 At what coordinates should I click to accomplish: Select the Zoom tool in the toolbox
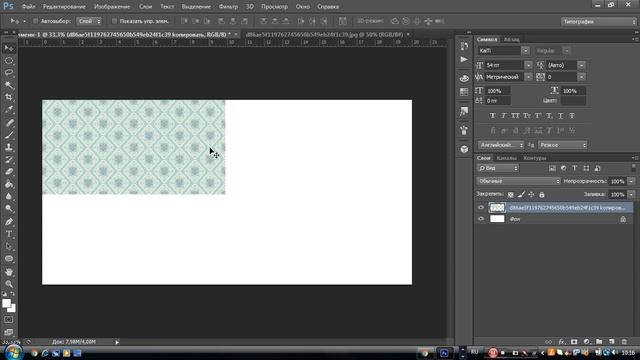pyautogui.click(x=9, y=284)
